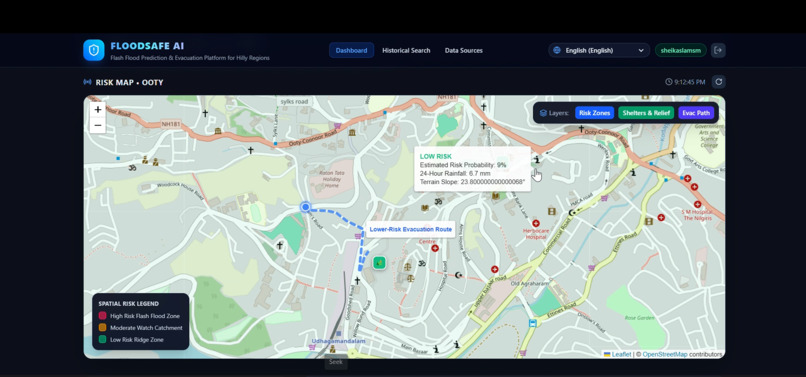Click the sylks road map label
The image size is (806, 377).
click(x=295, y=101)
